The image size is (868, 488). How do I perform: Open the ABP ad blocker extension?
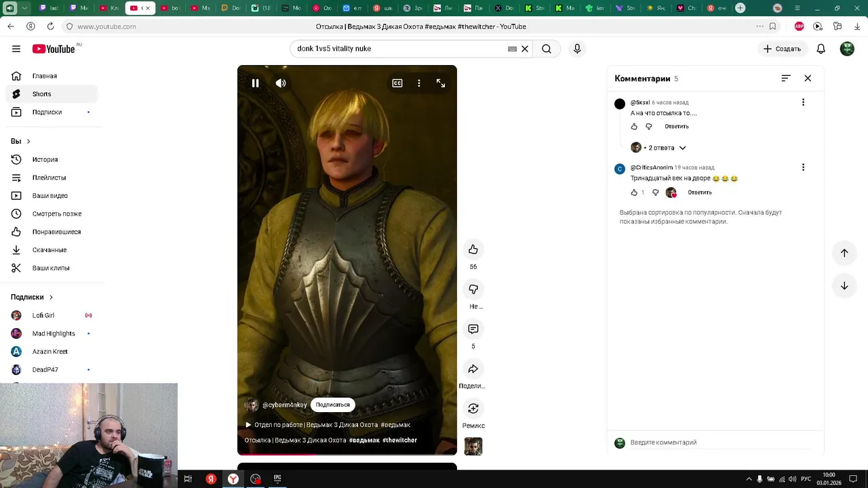(x=799, y=26)
